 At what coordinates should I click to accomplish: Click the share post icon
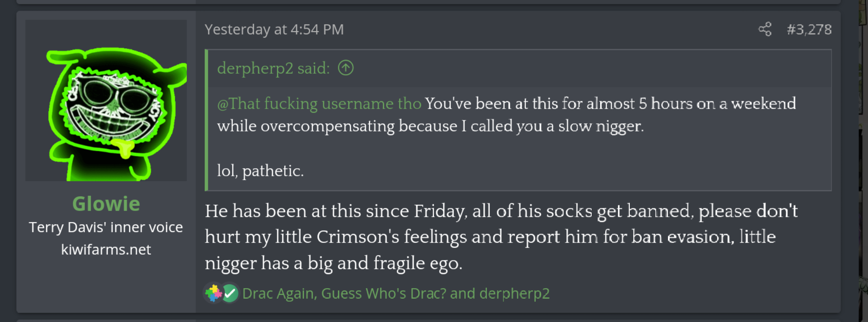765,29
